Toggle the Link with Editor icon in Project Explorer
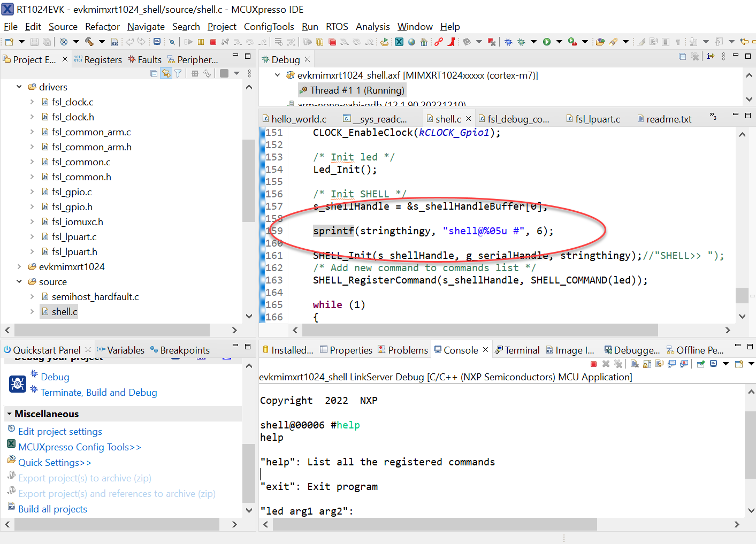This screenshot has height=544, width=756. click(166, 73)
